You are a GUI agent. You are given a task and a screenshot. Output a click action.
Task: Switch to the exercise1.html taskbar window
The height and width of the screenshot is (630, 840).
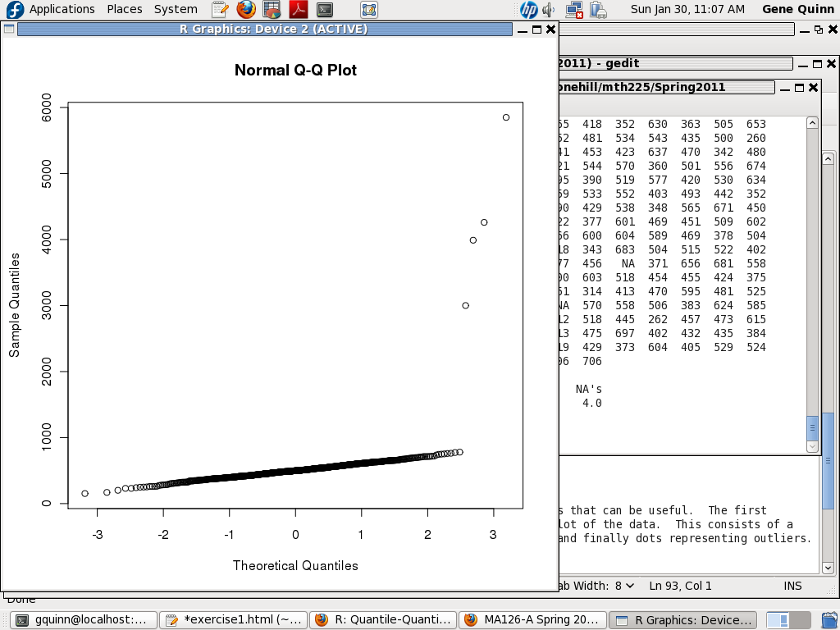tap(234, 619)
